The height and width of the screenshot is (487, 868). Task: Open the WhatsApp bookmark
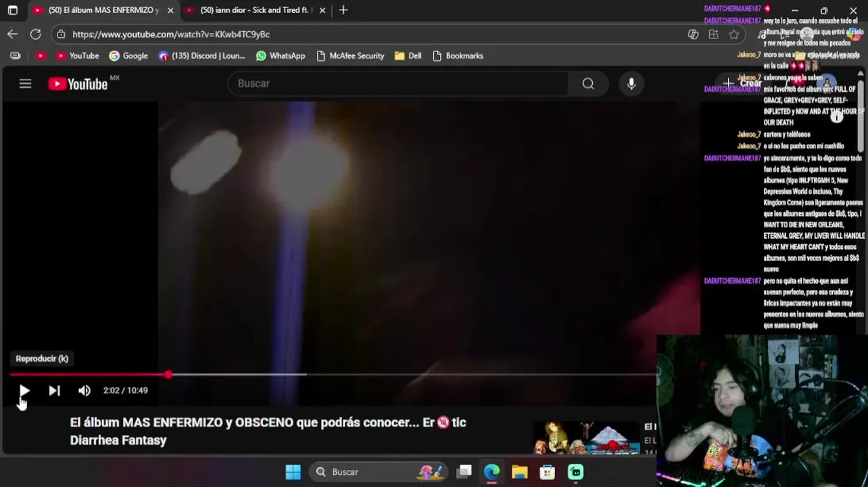coord(281,55)
